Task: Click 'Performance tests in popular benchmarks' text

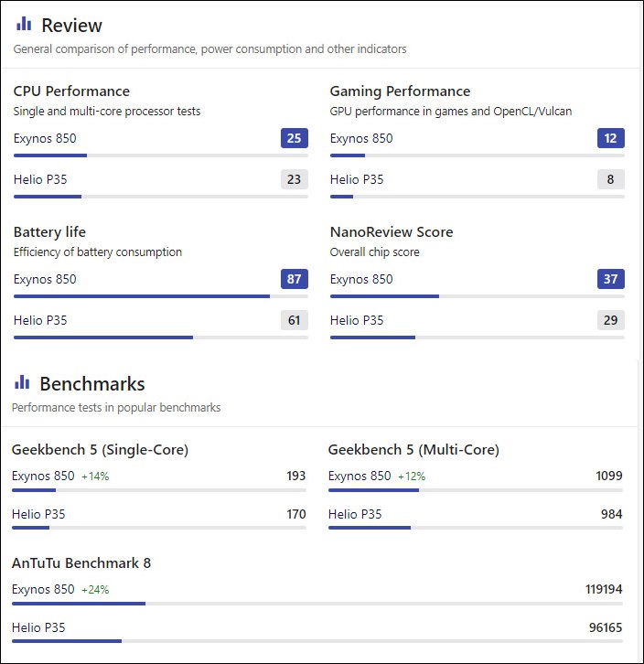Action: [116, 407]
